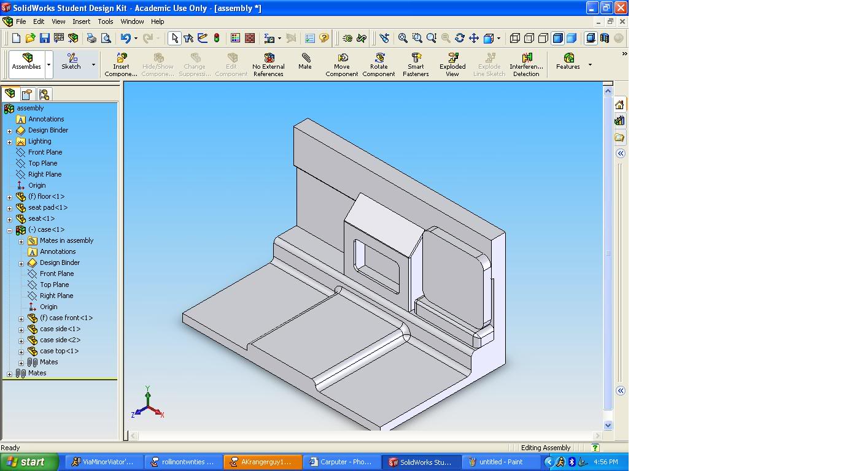Open Smart Fasteners
The height and width of the screenshot is (471, 868).
coord(416,64)
